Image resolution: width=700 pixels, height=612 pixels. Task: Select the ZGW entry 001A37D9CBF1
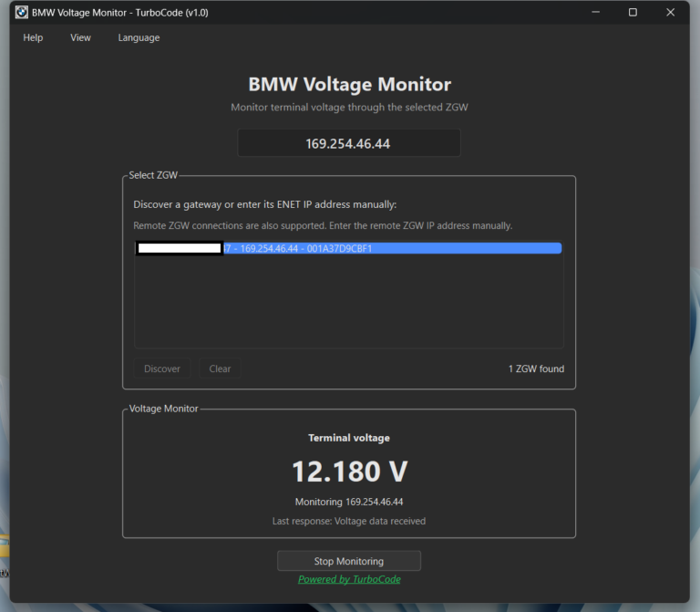click(349, 248)
